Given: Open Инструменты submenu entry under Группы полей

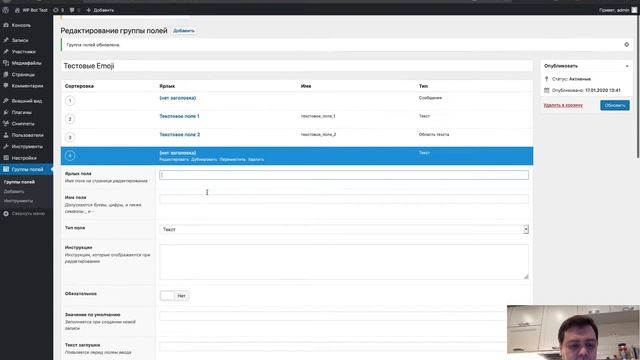Looking at the screenshot, I should [x=18, y=201].
